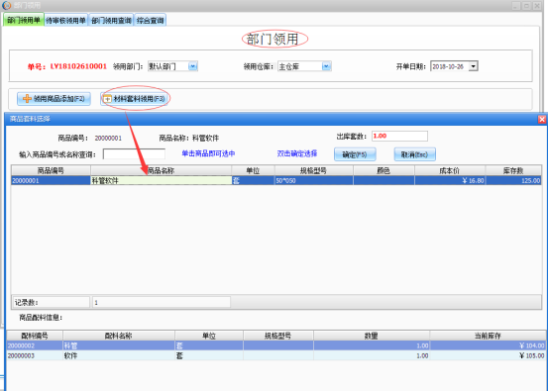Image resolution: width=548 pixels, height=392 pixels.
Task: Sort by 商品编号 column header
Action: tap(51, 170)
